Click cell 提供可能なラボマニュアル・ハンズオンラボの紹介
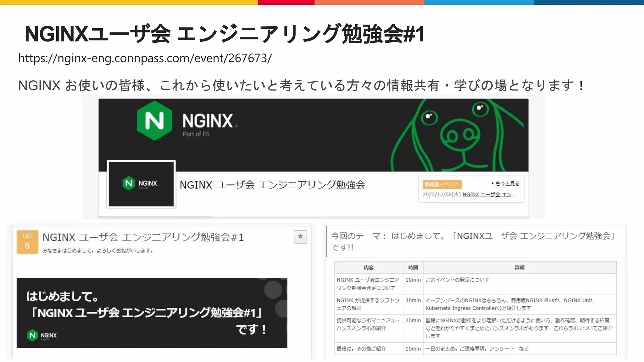 tap(369, 328)
